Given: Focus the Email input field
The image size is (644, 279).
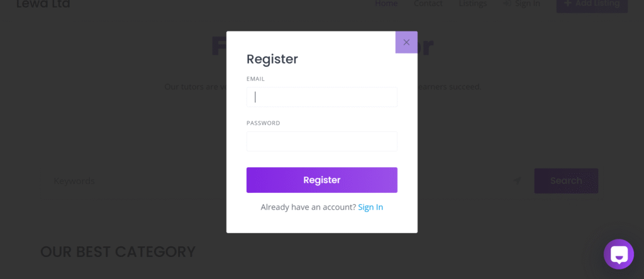Looking at the screenshot, I should pyautogui.click(x=321, y=97).
